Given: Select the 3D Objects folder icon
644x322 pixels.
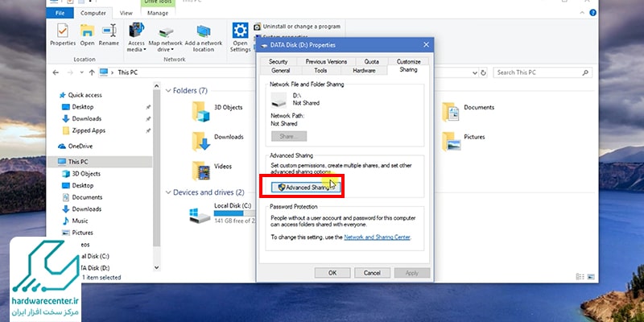Looking at the screenshot, I should tap(200, 111).
